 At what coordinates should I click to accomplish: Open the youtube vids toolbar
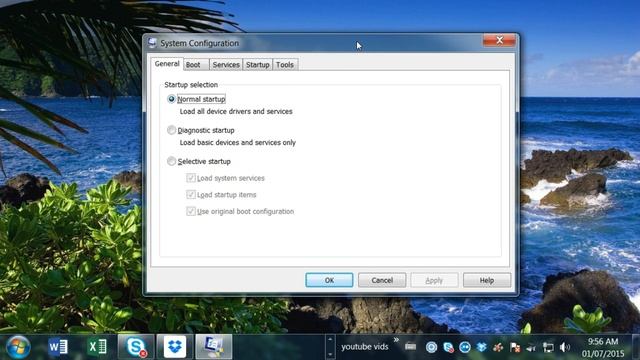click(x=364, y=347)
